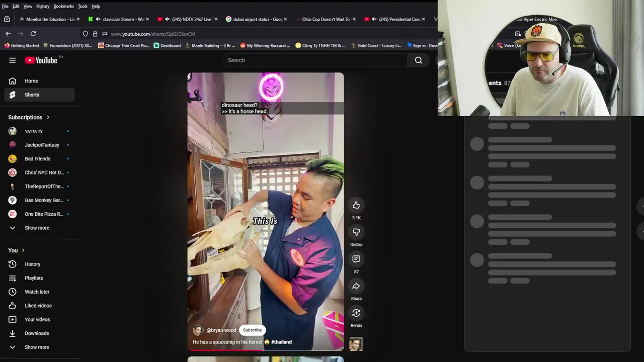
Task: Click the Share arrow icon
Action: point(356,286)
